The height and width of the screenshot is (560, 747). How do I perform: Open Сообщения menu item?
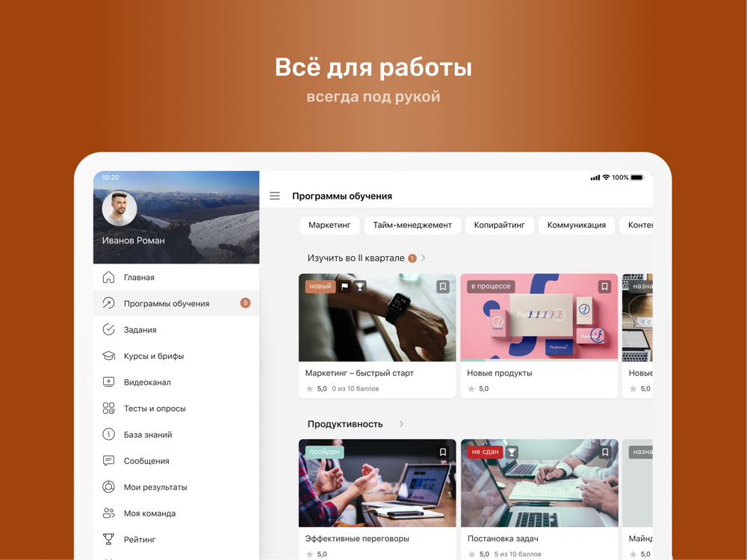(176, 461)
